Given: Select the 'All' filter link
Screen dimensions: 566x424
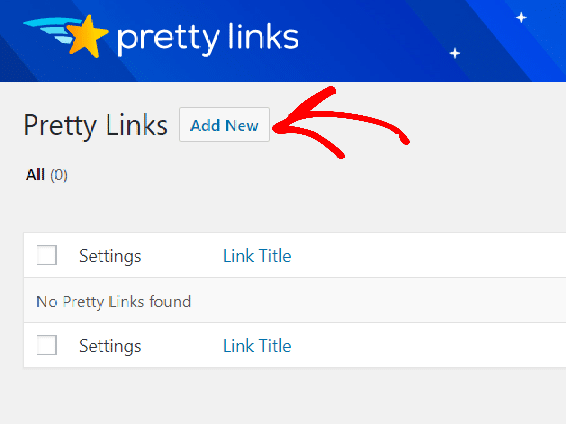Looking at the screenshot, I should coord(35,175).
